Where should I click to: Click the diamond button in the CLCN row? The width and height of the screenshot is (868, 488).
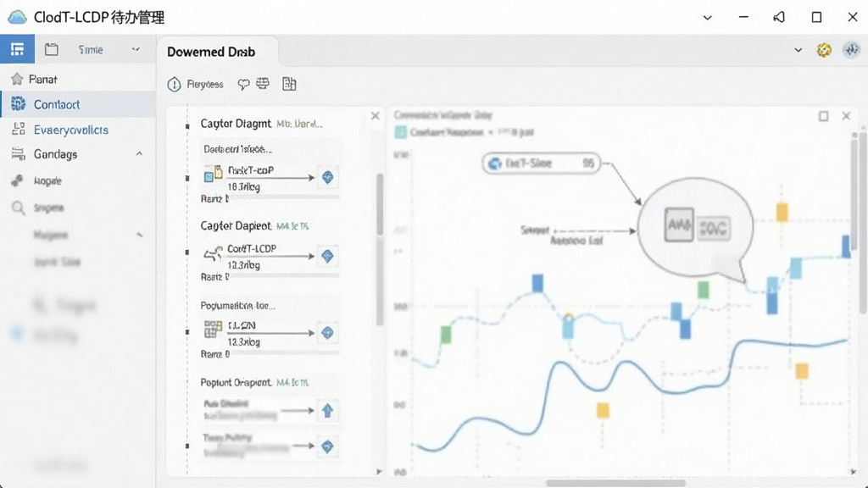(328, 332)
